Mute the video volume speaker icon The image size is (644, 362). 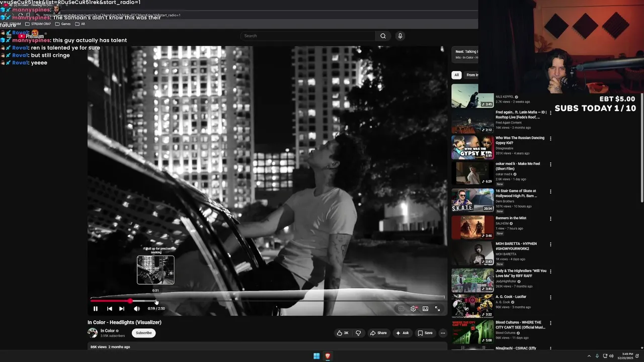136,309
